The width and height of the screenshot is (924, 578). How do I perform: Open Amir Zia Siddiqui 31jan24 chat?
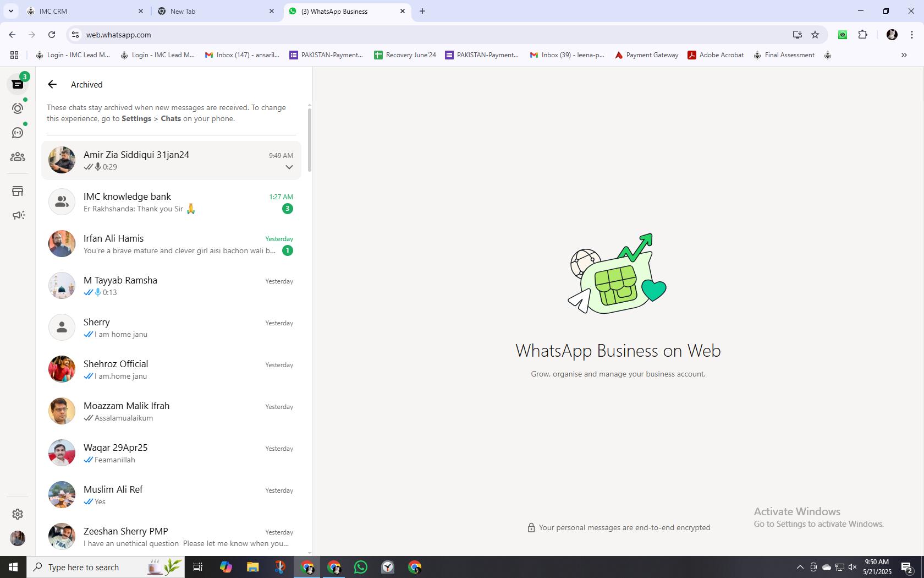pyautogui.click(x=171, y=160)
